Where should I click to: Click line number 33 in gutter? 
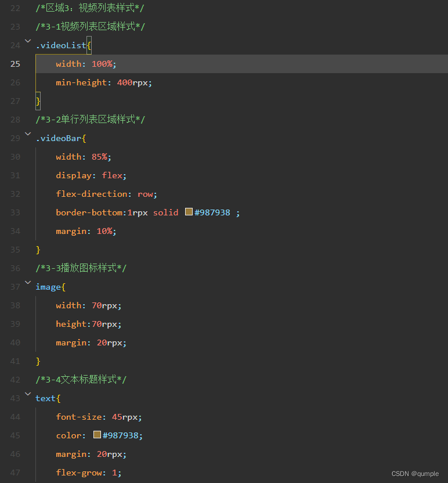15,212
